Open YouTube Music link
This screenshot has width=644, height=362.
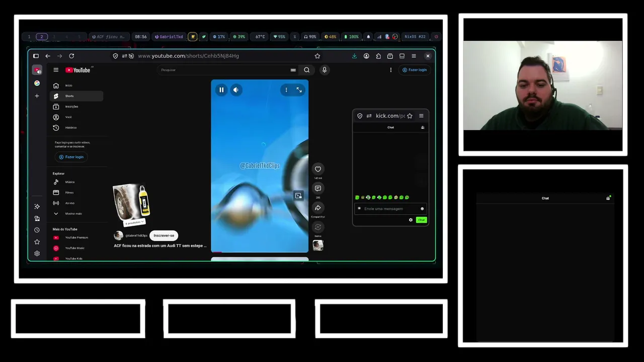pyautogui.click(x=76, y=248)
